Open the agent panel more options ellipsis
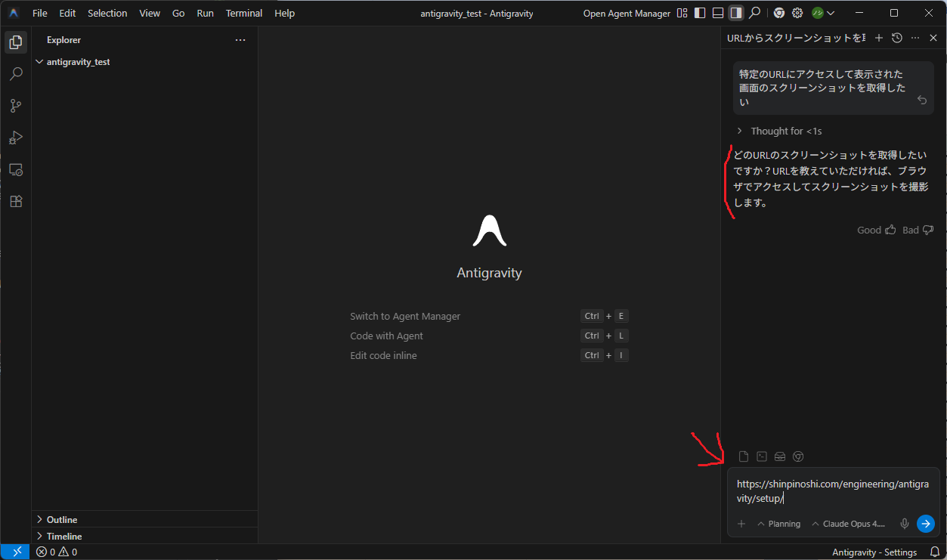 click(915, 38)
